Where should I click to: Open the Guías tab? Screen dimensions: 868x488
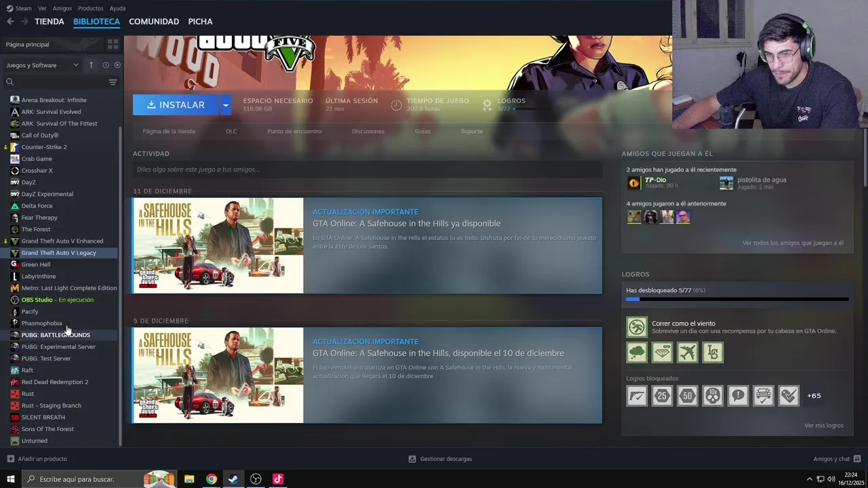point(422,131)
